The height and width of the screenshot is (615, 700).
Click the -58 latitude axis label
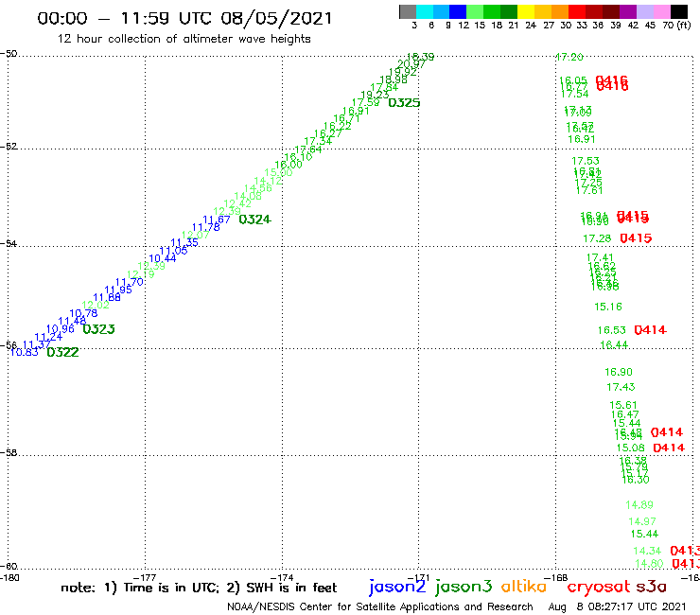coord(9,453)
